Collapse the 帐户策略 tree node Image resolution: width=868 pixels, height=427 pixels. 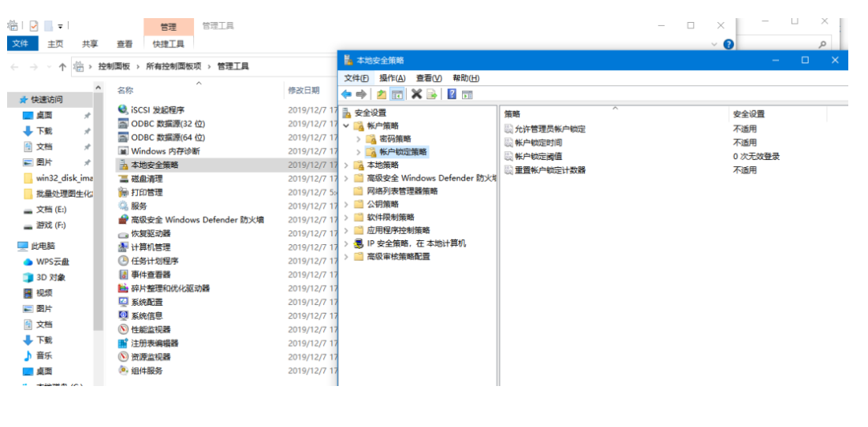[x=347, y=125]
